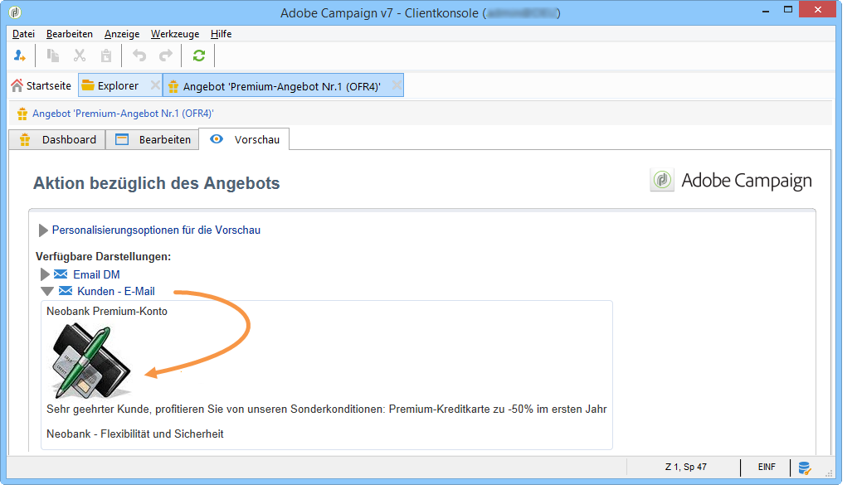Open the Dashboard tab

click(57, 140)
